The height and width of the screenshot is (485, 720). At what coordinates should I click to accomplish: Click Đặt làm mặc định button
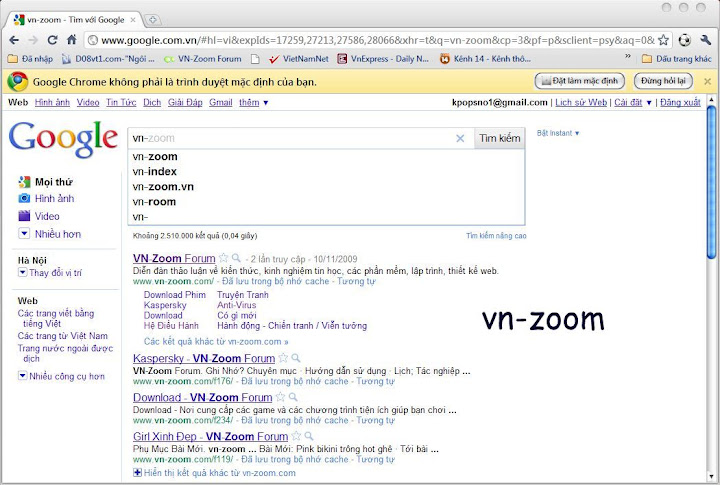[579, 81]
